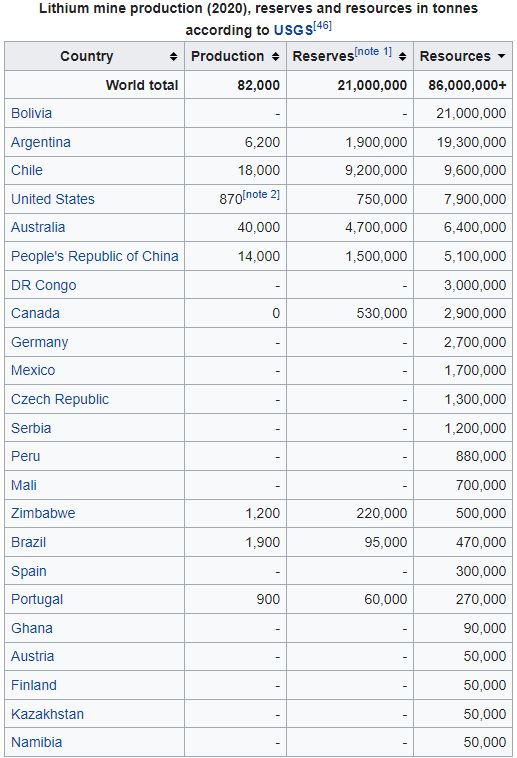This screenshot has height=758, width=517.
Task: Open the USGS link in caption
Action: pos(294,30)
